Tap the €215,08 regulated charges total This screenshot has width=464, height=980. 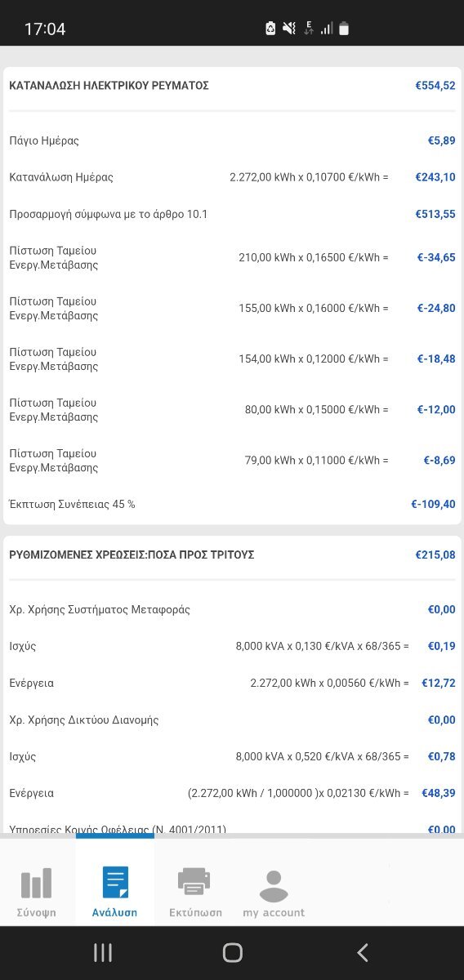pyautogui.click(x=435, y=555)
